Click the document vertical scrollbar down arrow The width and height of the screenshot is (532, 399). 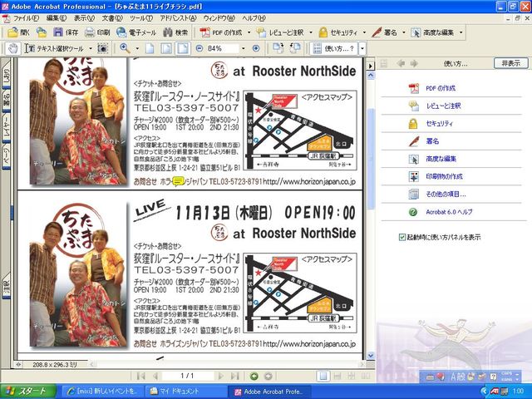pyautogui.click(x=371, y=355)
